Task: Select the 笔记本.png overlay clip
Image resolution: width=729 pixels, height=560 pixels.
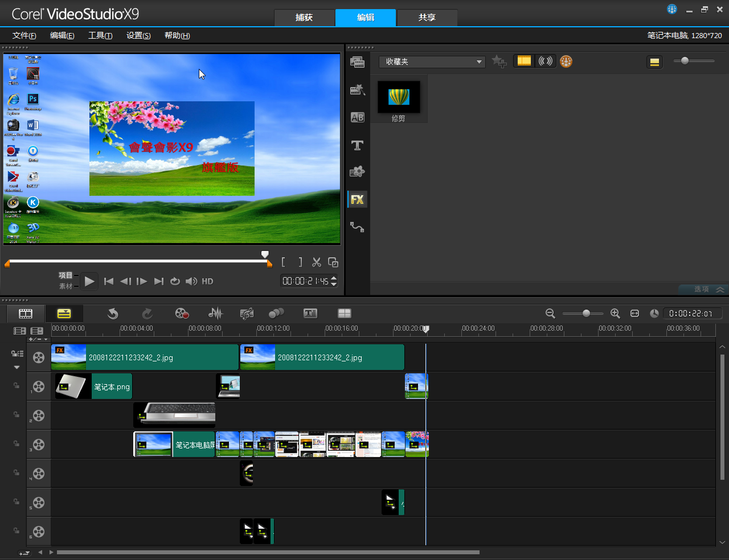Action: point(93,386)
